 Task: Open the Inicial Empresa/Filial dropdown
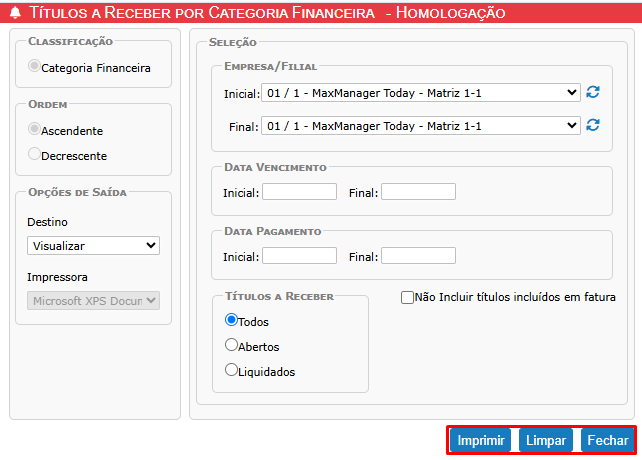click(x=420, y=93)
